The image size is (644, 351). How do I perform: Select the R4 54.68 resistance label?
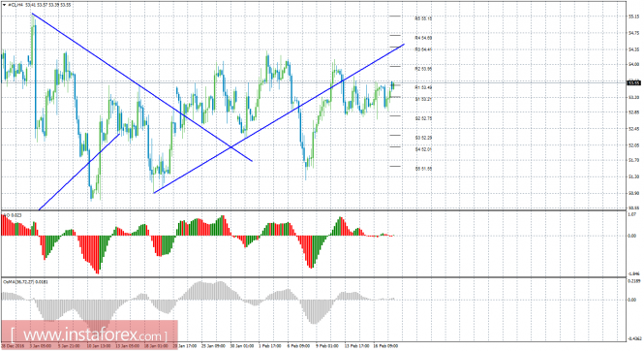[x=423, y=38]
